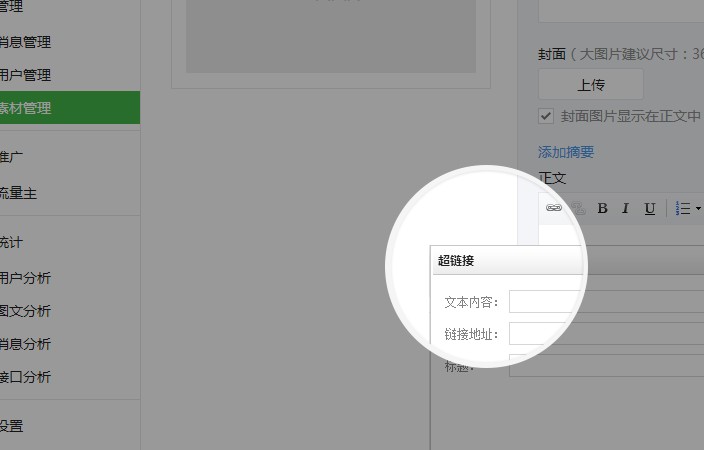Uncheck 封面图片显示在正文中 checkbox
Image resolution: width=704 pixels, height=450 pixels.
[546, 116]
